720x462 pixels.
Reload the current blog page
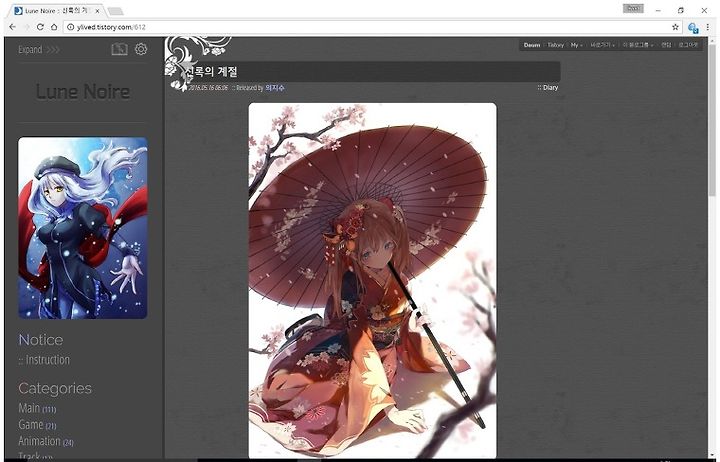(40, 27)
